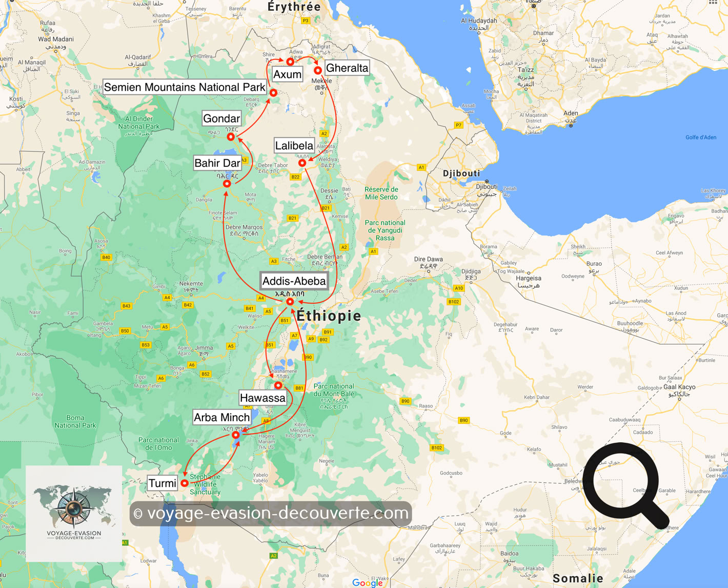This screenshot has height=588, width=728.
Task: Select the Addis-Abeba text label box
Action: [x=294, y=281]
